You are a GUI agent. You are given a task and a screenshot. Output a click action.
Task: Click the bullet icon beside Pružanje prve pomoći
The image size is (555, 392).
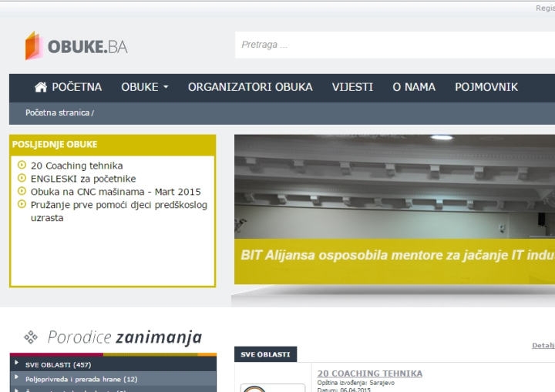point(22,204)
